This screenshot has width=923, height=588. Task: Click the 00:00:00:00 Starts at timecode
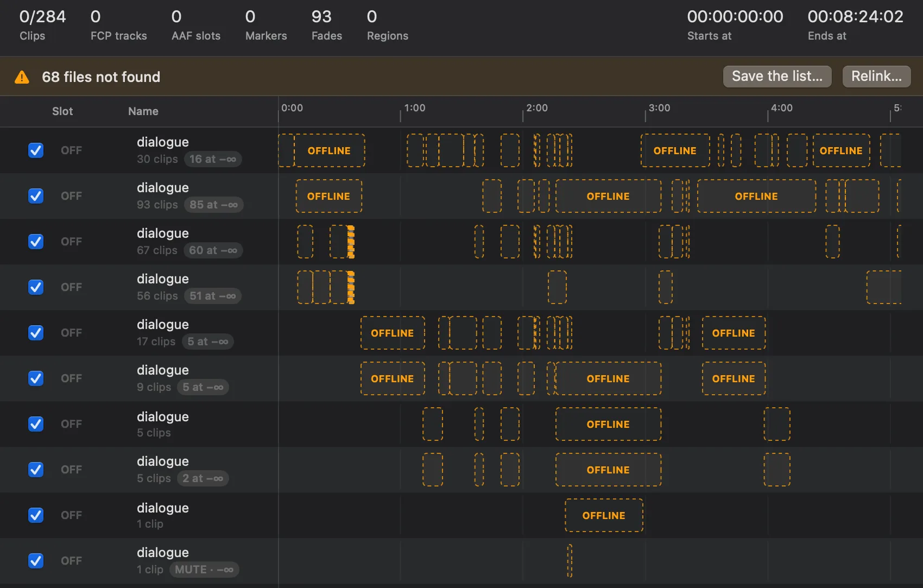click(x=735, y=26)
